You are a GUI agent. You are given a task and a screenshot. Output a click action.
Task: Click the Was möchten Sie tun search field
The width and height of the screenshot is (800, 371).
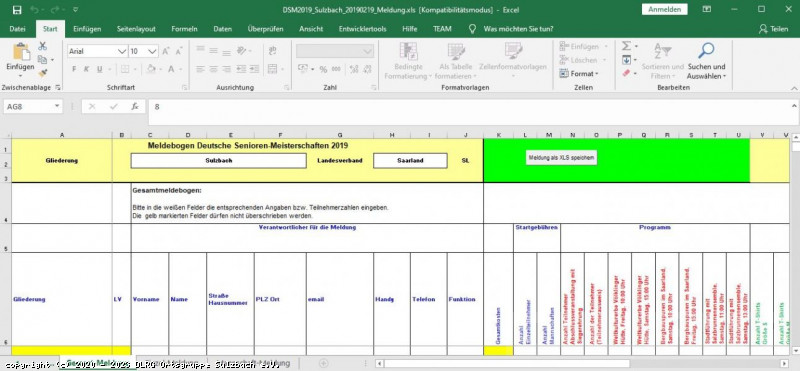(x=518, y=29)
